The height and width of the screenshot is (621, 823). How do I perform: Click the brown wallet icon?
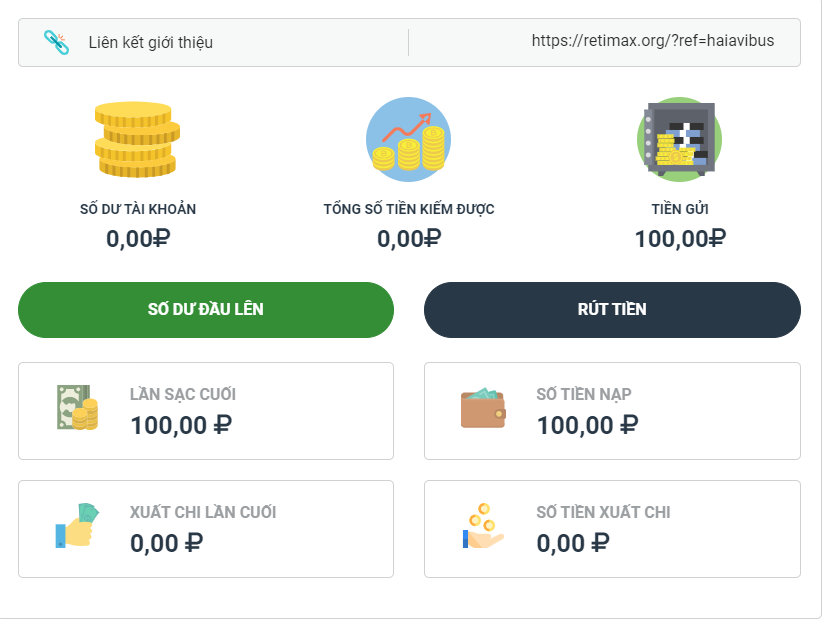[482, 408]
